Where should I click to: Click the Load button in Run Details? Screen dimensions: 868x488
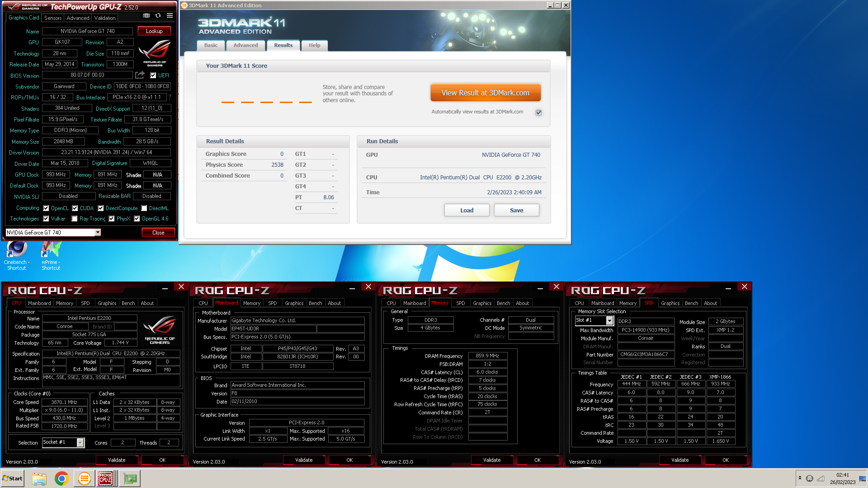[467, 210]
